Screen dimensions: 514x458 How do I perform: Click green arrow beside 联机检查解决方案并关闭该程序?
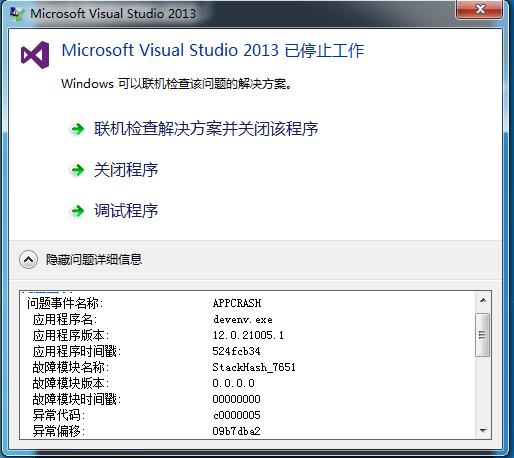point(77,129)
